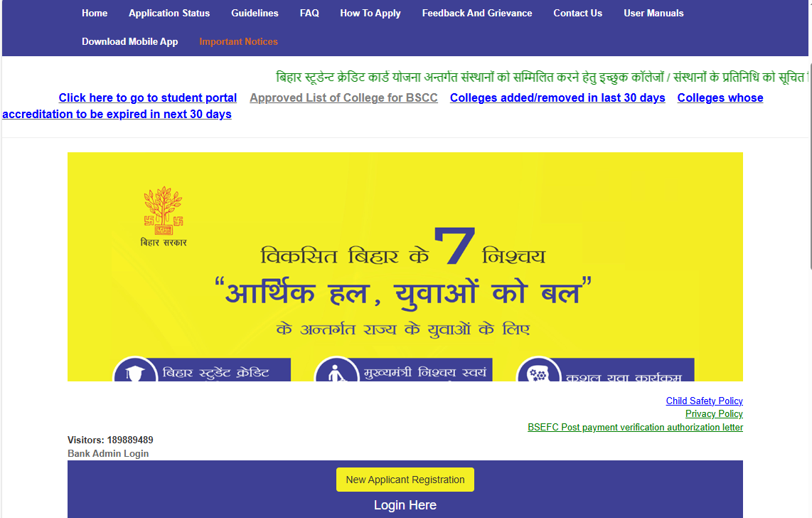Open the Important Notices highlighted menu item

238,41
